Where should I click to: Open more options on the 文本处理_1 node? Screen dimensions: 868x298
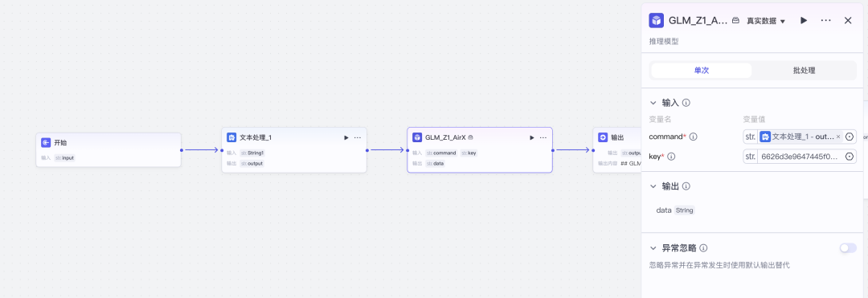[358, 137]
